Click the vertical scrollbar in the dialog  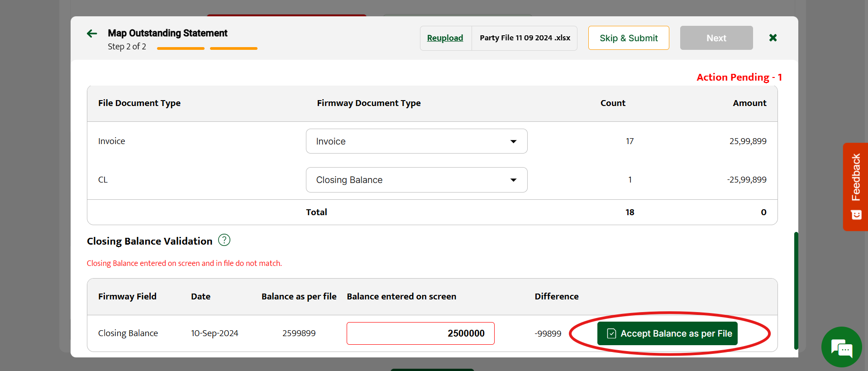(x=796, y=290)
